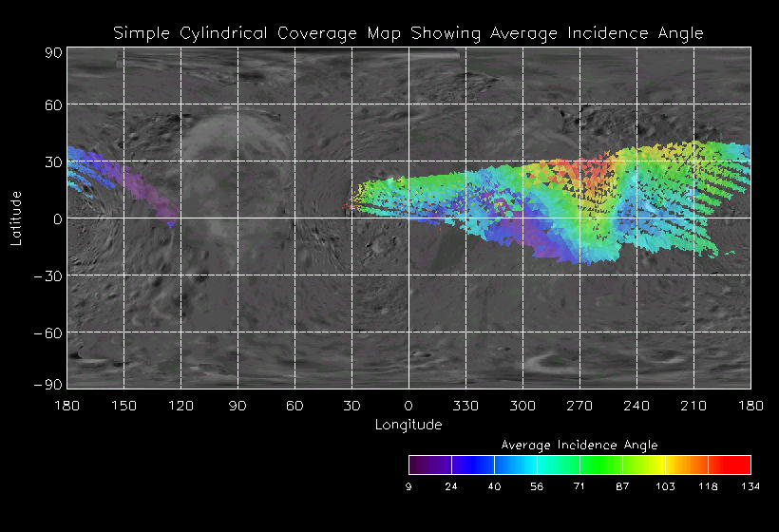
Task: Click the latitude tick label '-60'
Action: 48,332
